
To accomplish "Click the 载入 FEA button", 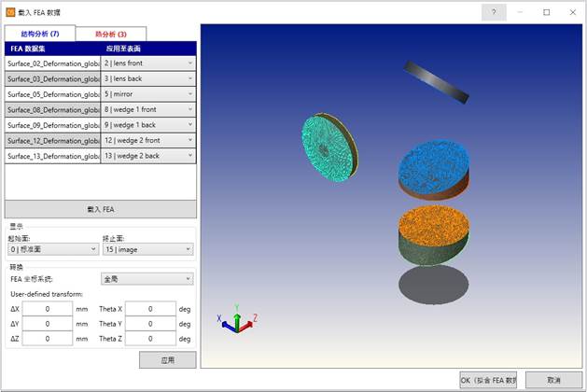I will point(101,209).
